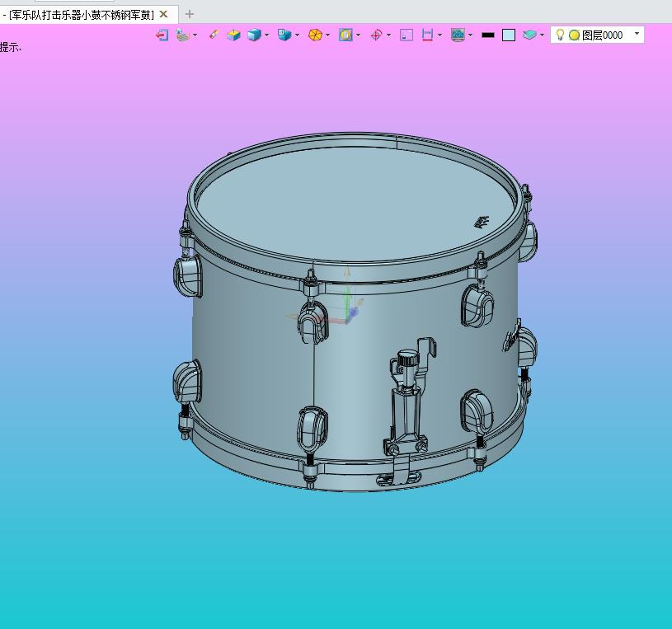The height and width of the screenshot is (629, 672).
Task: Click the teal layers stack icon
Action: coord(529,35)
